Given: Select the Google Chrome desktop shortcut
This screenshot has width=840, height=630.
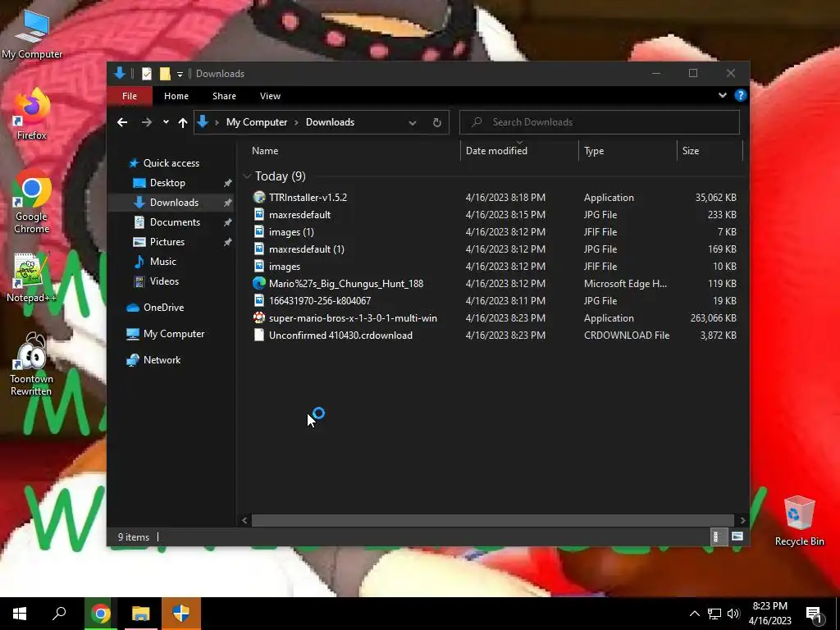Looking at the screenshot, I should [32, 203].
